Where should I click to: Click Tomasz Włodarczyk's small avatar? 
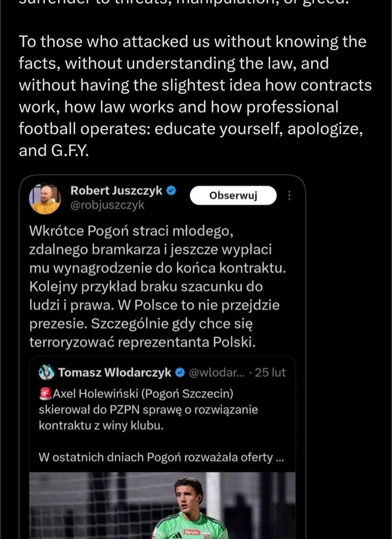coord(47,372)
